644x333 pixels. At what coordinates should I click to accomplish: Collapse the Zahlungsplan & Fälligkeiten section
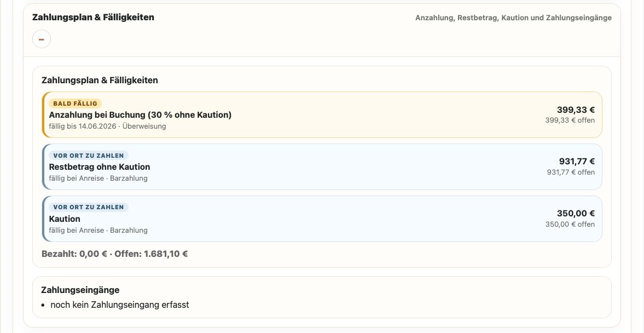[x=42, y=39]
